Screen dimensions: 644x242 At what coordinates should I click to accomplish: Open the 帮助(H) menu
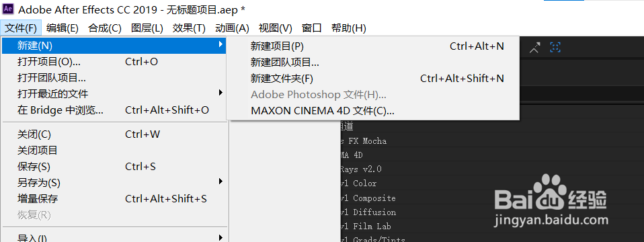click(348, 28)
